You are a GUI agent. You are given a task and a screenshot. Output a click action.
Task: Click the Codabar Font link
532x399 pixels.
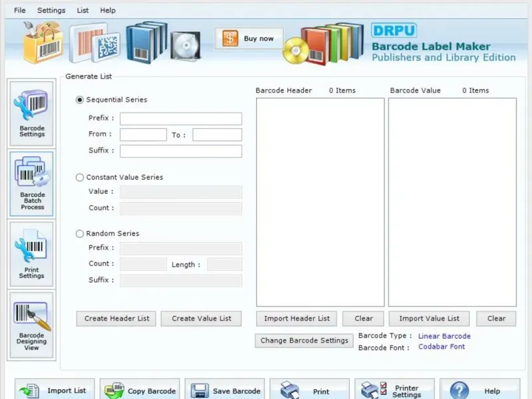(442, 346)
